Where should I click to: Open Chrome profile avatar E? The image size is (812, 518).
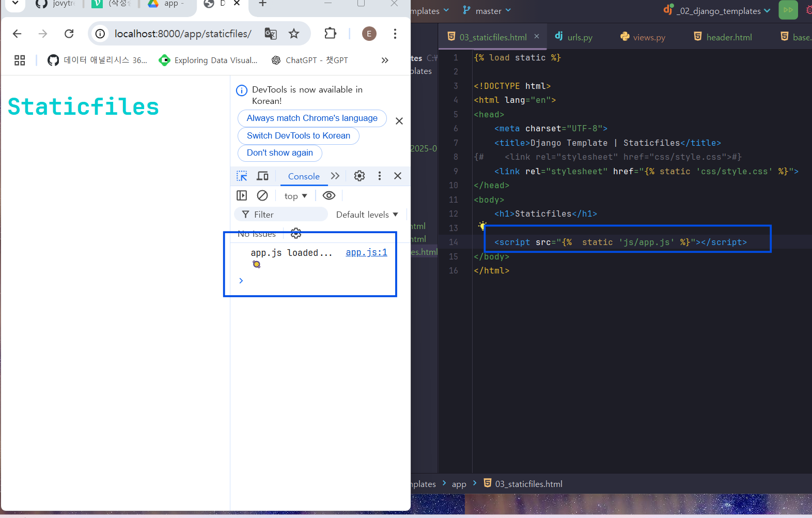pos(369,34)
